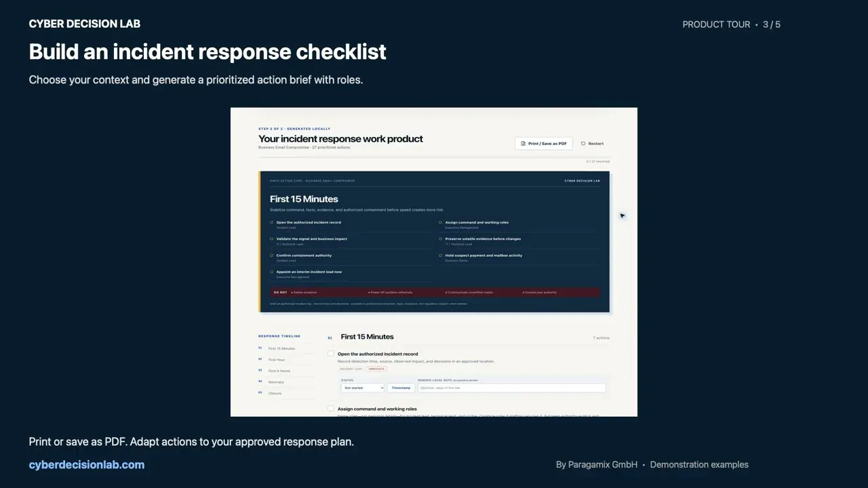Click the CYBER DECISION LAB card label
Image resolution: width=868 pixels, height=488 pixels.
583,181
